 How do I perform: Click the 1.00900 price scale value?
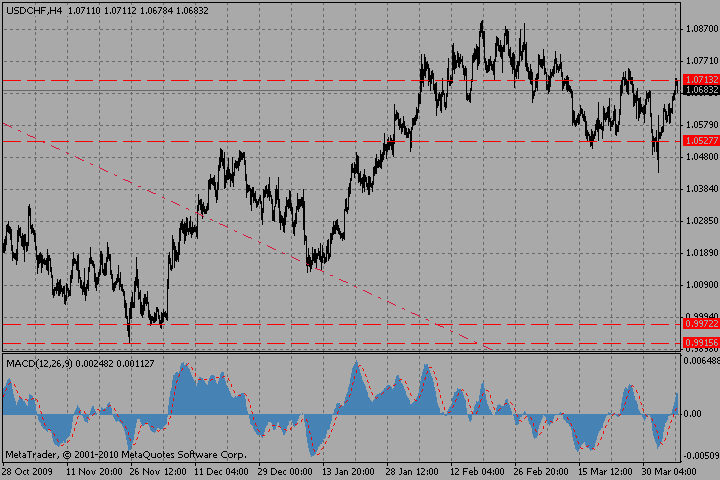click(702, 285)
